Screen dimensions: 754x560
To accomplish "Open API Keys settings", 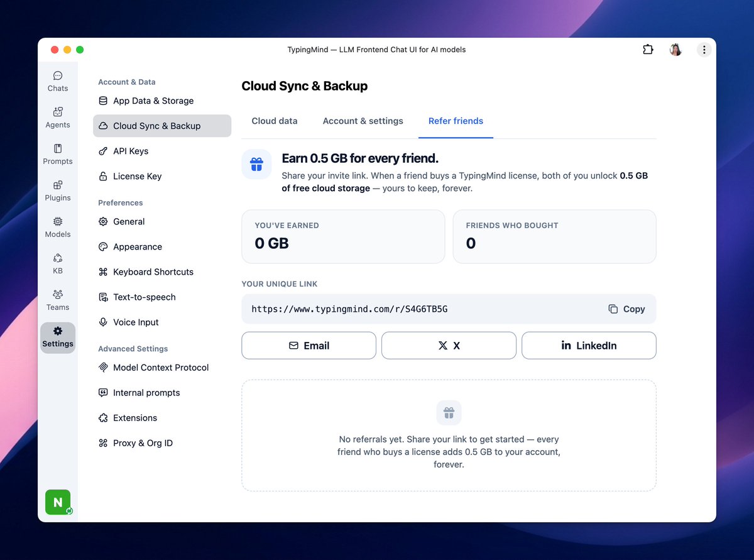I will (x=162, y=151).
